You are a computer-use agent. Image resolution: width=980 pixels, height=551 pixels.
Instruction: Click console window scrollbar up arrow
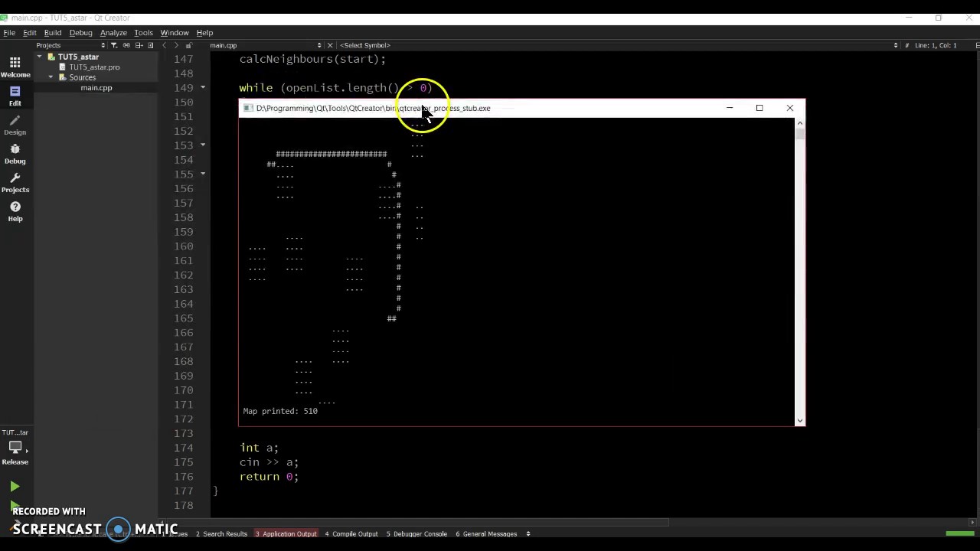pos(800,122)
